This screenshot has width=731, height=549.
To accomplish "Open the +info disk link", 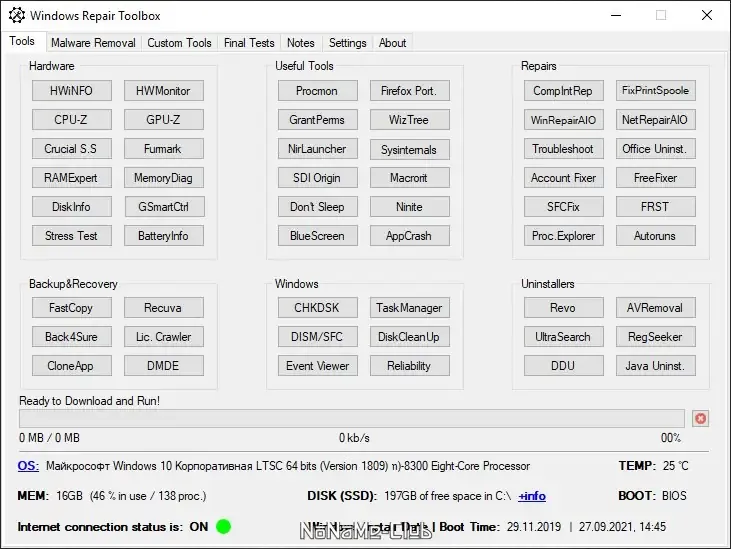I will click(532, 496).
